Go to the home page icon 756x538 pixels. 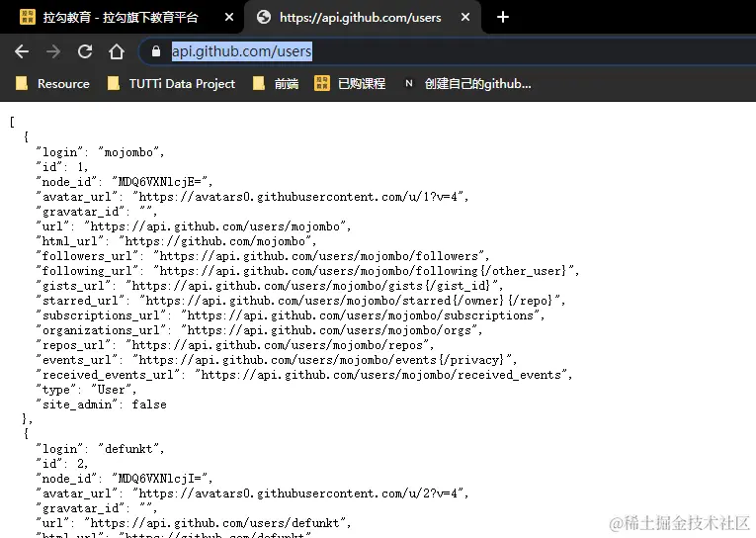tap(117, 51)
